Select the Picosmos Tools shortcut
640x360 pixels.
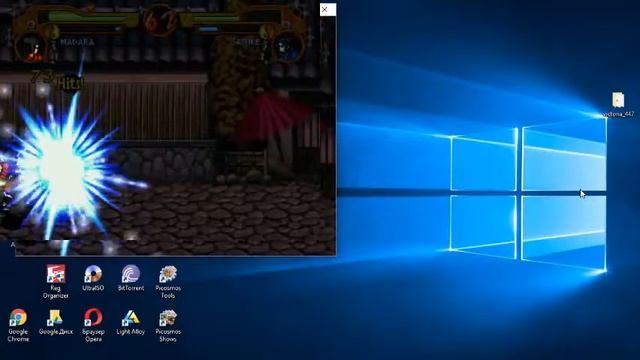click(x=168, y=282)
